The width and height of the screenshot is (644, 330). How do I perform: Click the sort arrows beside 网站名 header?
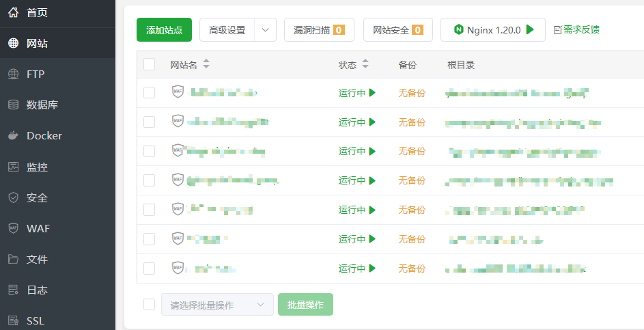(x=206, y=65)
